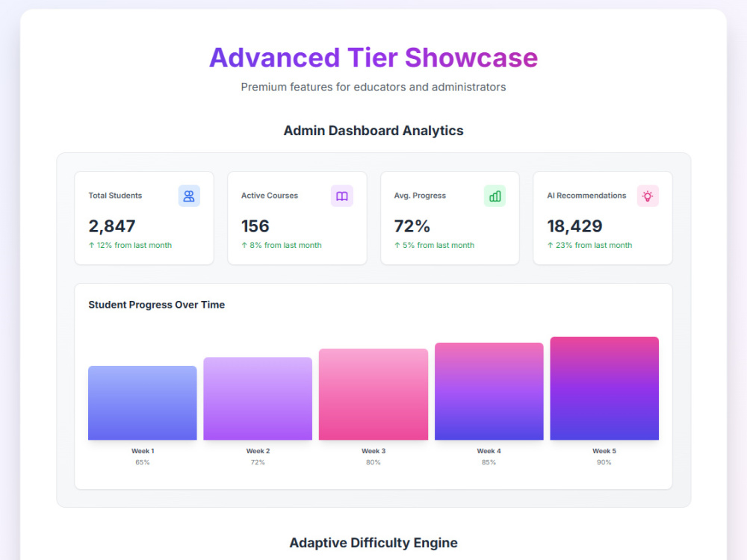Viewport: 747px width, 560px height.
Task: Click the 23% from last month text
Action: (590, 245)
